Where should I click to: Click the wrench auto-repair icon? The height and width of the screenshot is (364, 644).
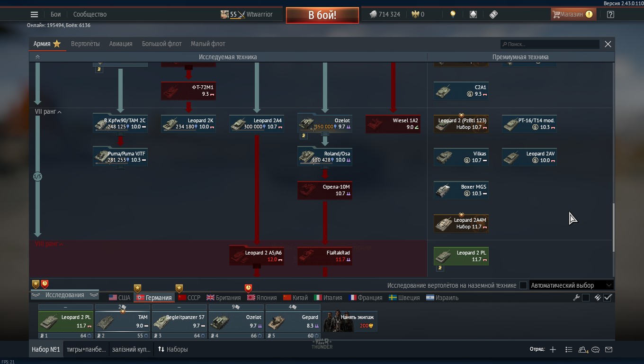(576, 298)
